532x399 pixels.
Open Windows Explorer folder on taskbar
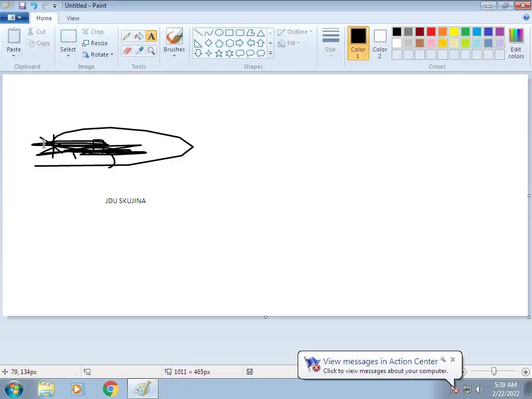[46, 389]
